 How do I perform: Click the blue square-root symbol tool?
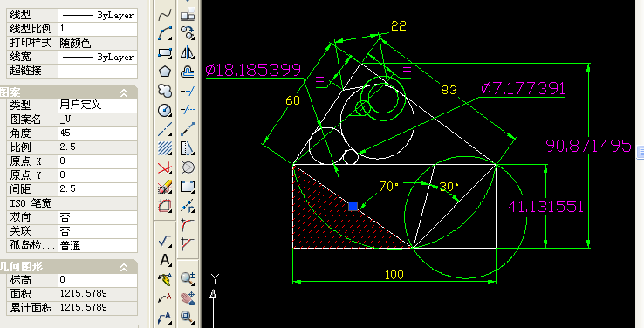click(165, 241)
